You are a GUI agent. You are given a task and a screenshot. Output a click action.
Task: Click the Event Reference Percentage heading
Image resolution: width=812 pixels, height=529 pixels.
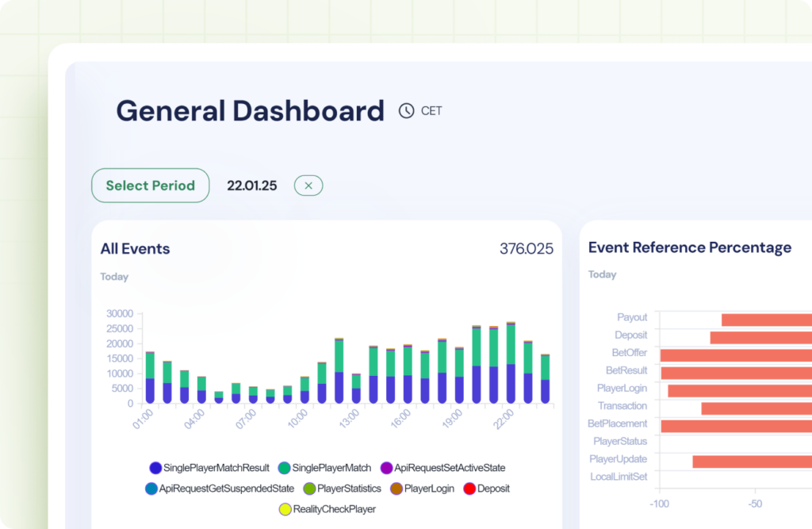pos(689,247)
